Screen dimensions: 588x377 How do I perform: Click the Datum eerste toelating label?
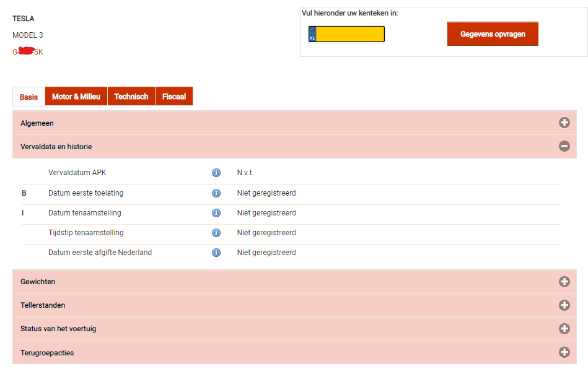(x=86, y=193)
